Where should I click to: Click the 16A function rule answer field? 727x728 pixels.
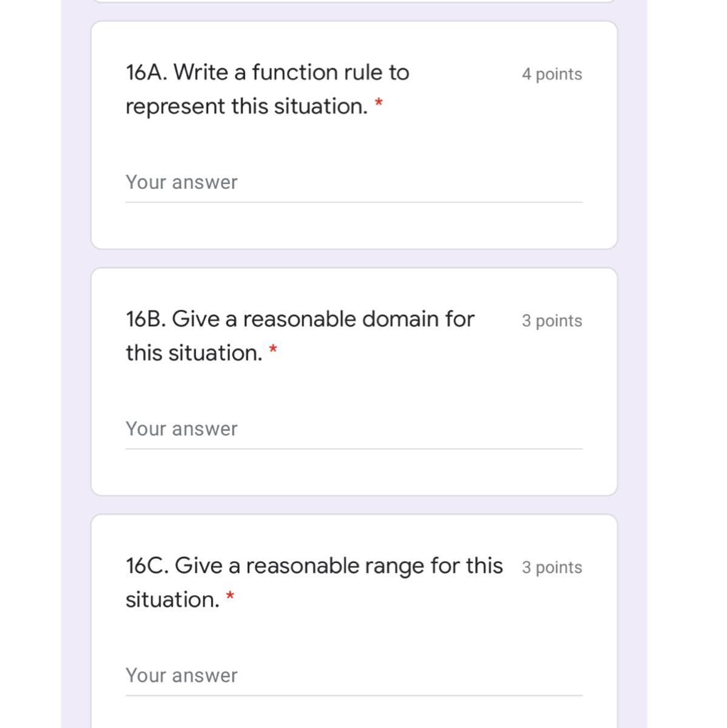pos(353,183)
